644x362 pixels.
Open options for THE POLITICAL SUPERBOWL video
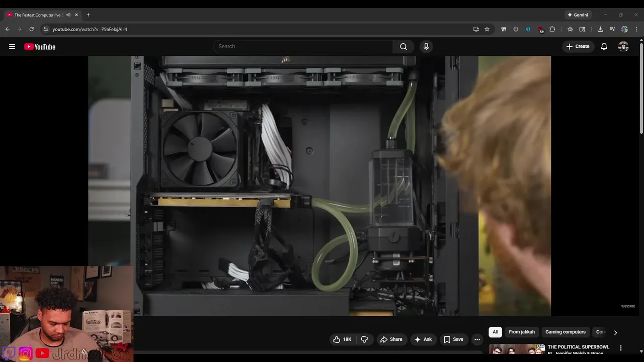(x=621, y=348)
